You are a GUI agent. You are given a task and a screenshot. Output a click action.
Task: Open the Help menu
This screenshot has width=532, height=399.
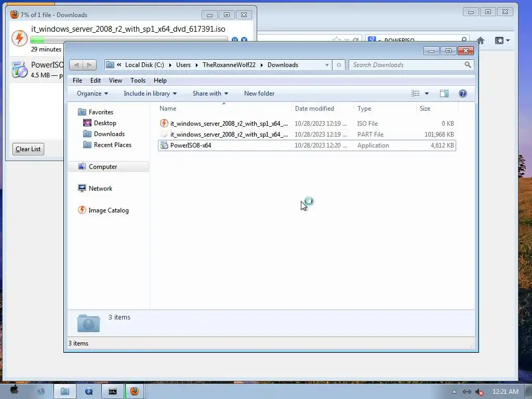click(160, 81)
